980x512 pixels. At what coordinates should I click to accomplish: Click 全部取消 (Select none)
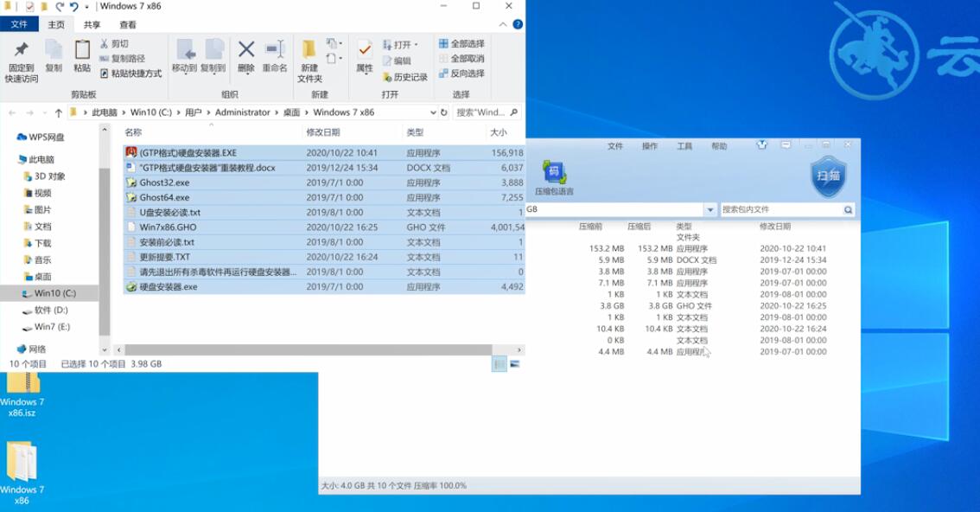(x=461, y=58)
